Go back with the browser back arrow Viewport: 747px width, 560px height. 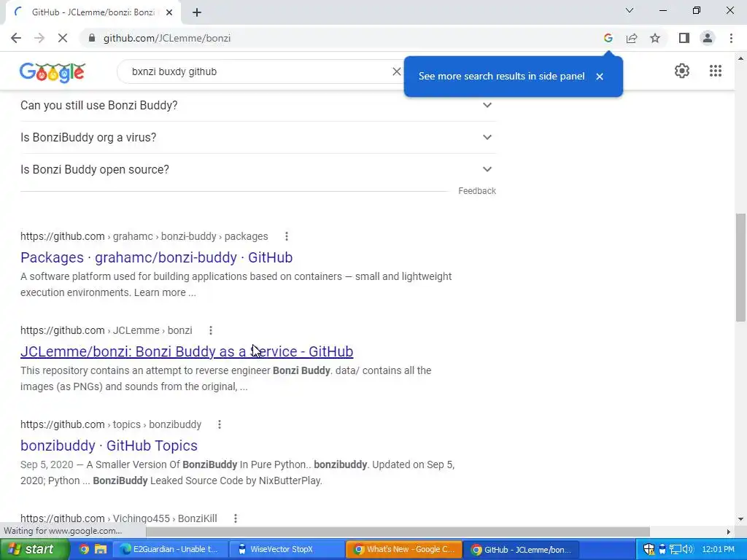[x=16, y=38]
